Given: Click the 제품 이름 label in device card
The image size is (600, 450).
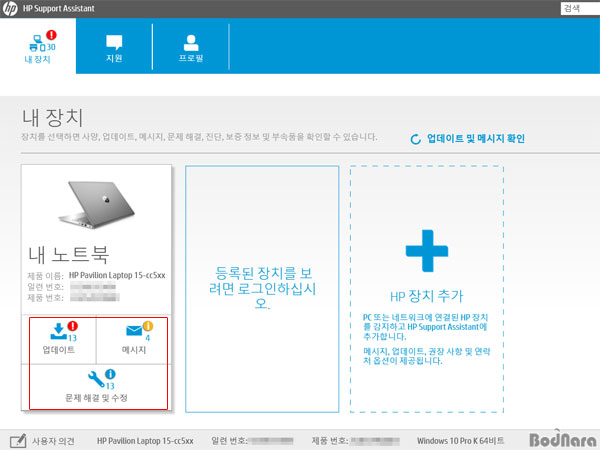Looking at the screenshot, I should coord(46,276).
